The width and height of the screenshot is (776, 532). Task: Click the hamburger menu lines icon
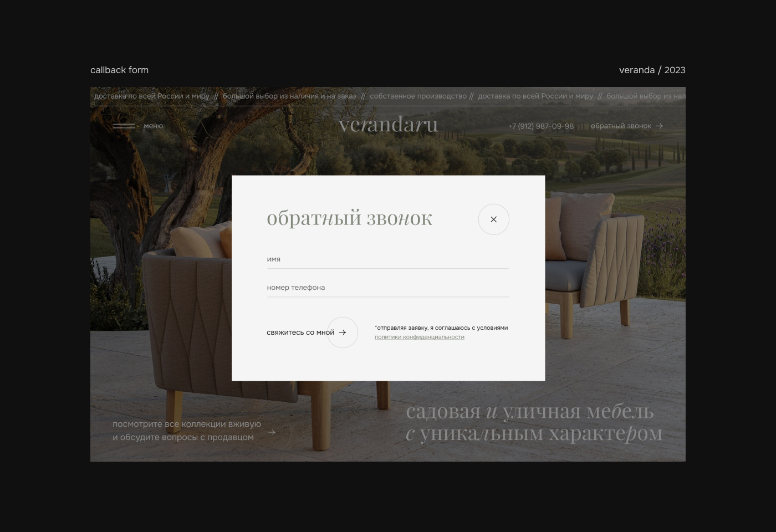[x=124, y=126]
